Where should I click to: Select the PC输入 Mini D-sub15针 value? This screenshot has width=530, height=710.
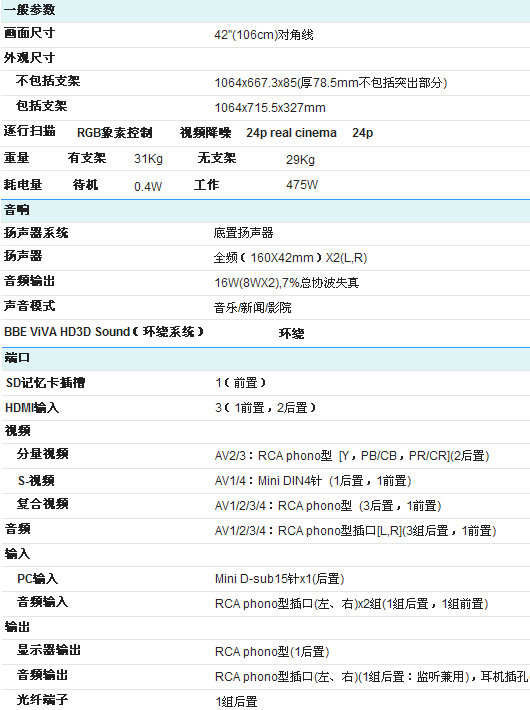(x=279, y=579)
